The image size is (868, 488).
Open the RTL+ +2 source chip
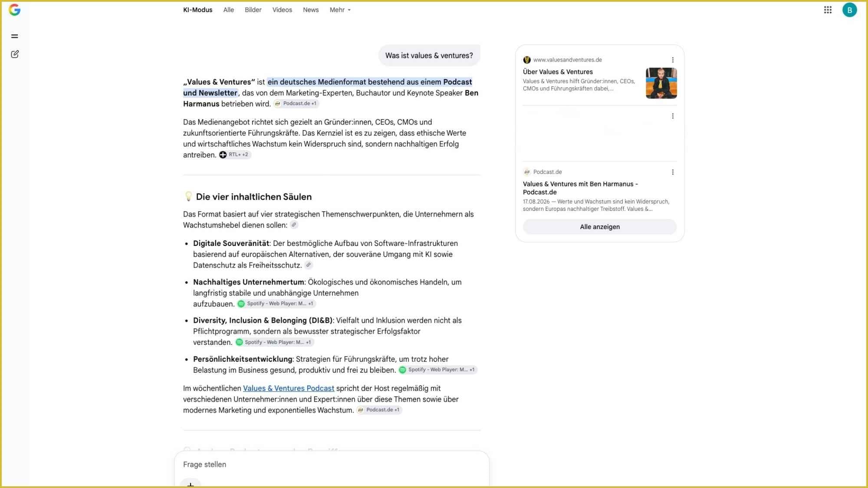[235, 155]
